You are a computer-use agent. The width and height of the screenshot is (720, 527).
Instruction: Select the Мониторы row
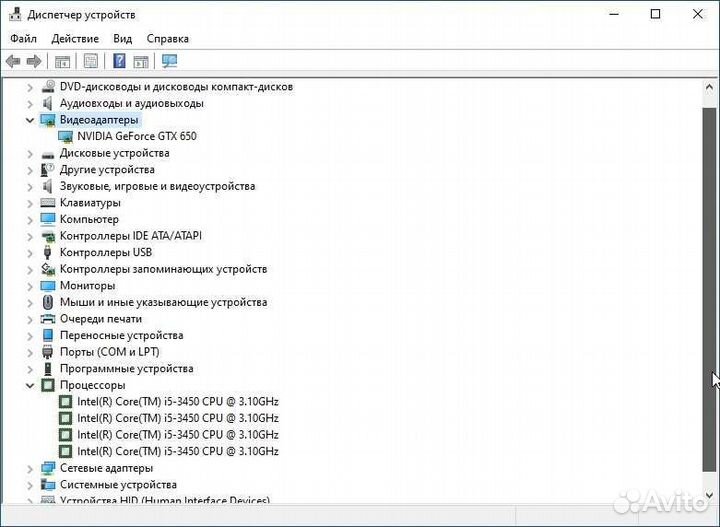pyautogui.click(x=87, y=286)
